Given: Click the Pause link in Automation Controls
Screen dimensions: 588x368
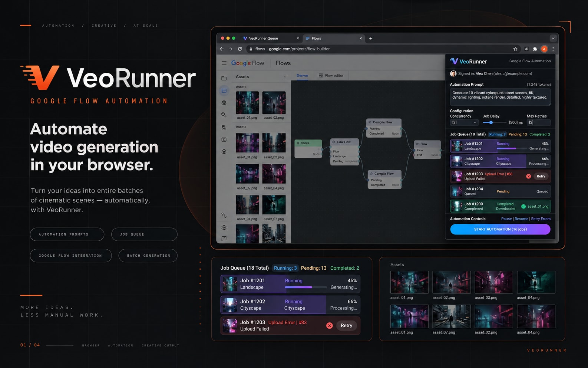Looking at the screenshot, I should coord(506,219).
